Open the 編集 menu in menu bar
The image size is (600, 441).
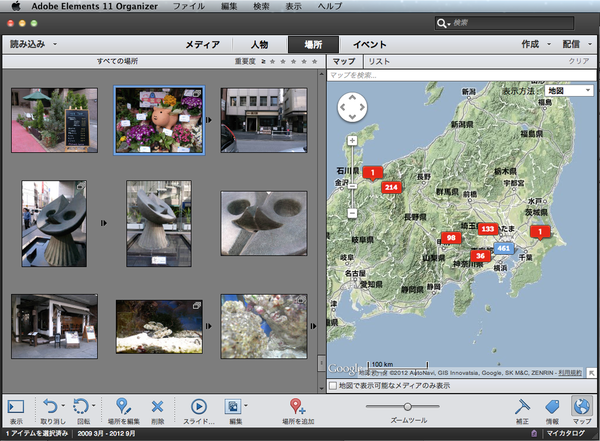click(x=229, y=6)
